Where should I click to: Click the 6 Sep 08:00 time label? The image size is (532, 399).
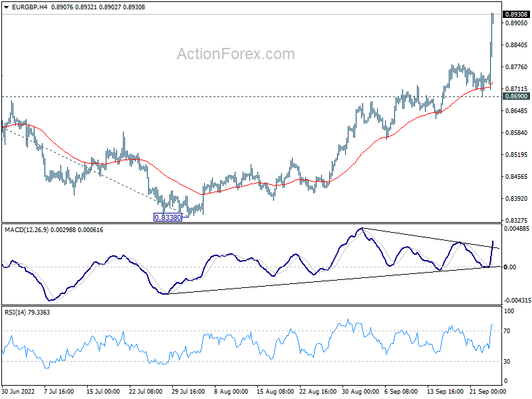[401, 392]
